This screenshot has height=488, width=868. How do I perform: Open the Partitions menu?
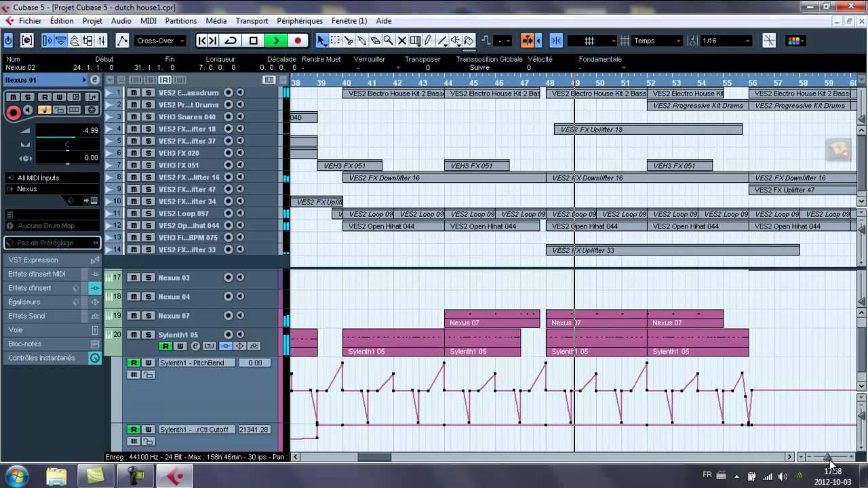tap(180, 21)
